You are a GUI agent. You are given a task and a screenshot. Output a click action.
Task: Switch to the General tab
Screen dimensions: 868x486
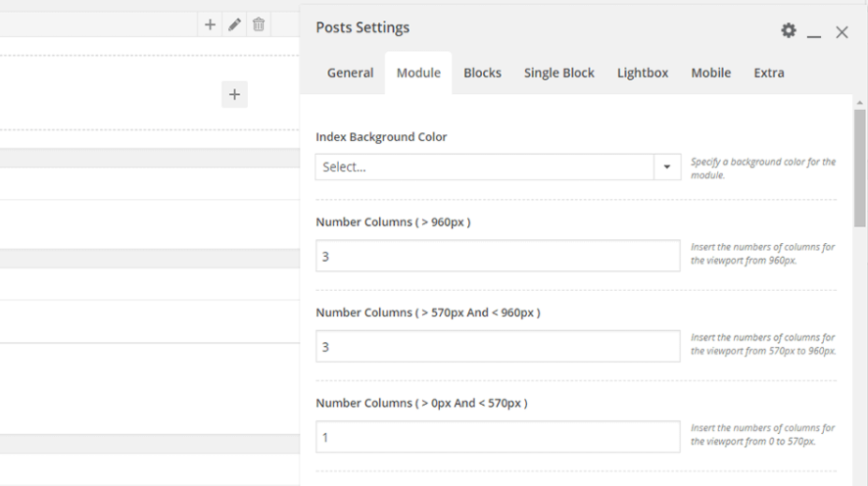click(350, 73)
